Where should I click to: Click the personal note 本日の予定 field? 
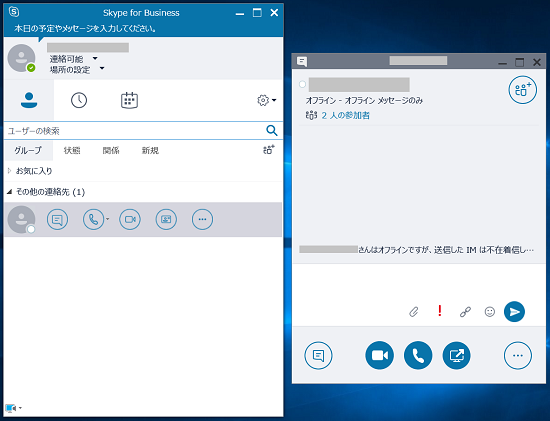(85, 28)
